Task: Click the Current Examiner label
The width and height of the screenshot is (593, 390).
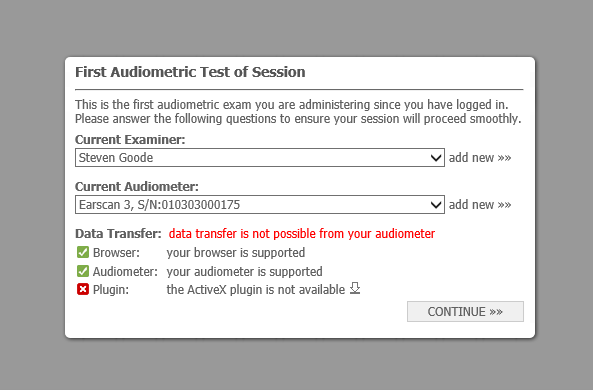Action: 130,140
